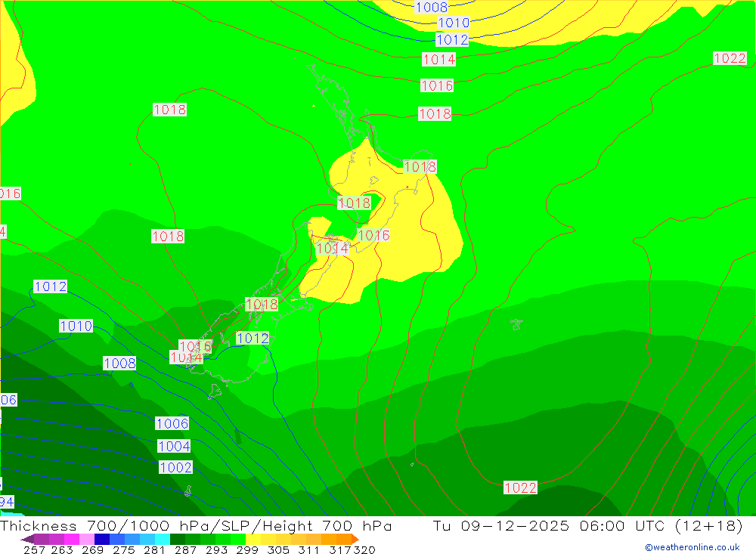Click the blue "1002" isobar label
Viewport: 756px width, 554px height.
click(175, 467)
